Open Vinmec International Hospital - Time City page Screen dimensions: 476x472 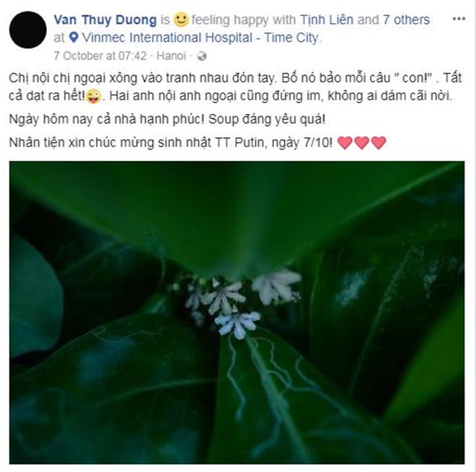pyautogui.click(x=200, y=38)
